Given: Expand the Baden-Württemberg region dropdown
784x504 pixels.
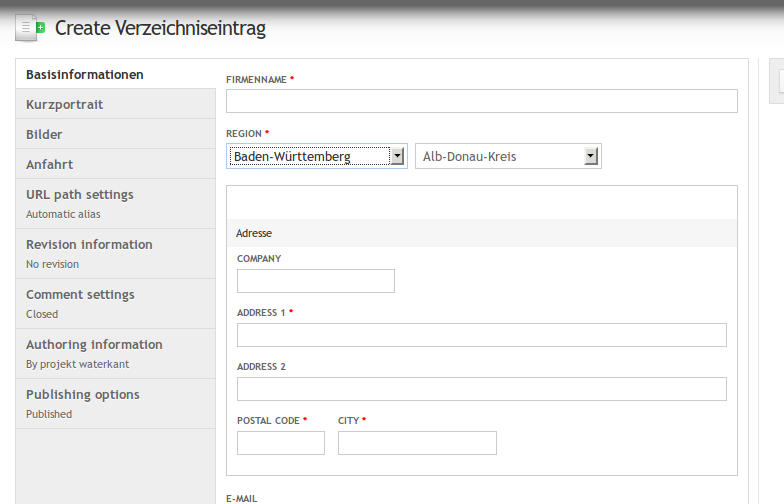Looking at the screenshot, I should coord(317,156).
